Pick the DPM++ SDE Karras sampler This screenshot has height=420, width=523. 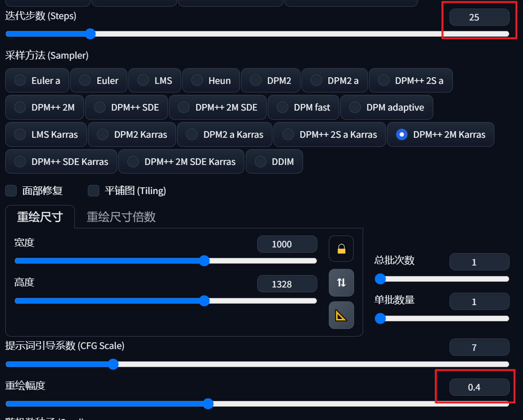pos(62,161)
